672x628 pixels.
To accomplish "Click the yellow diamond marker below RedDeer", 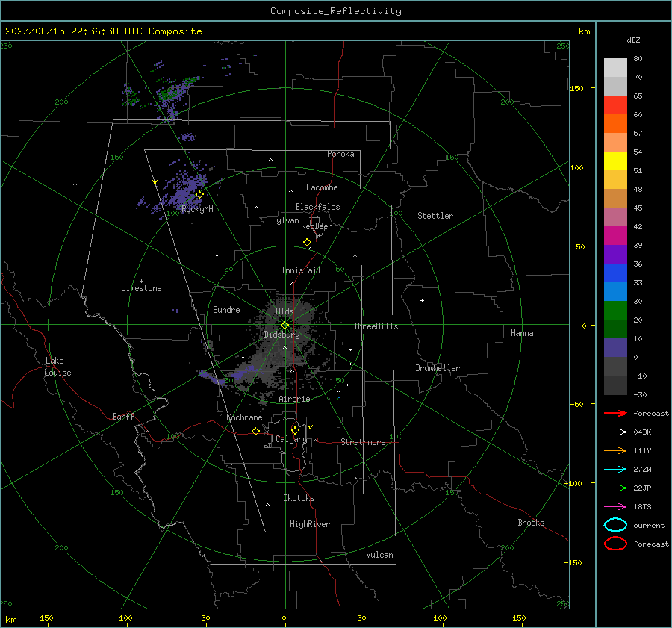I will (308, 243).
